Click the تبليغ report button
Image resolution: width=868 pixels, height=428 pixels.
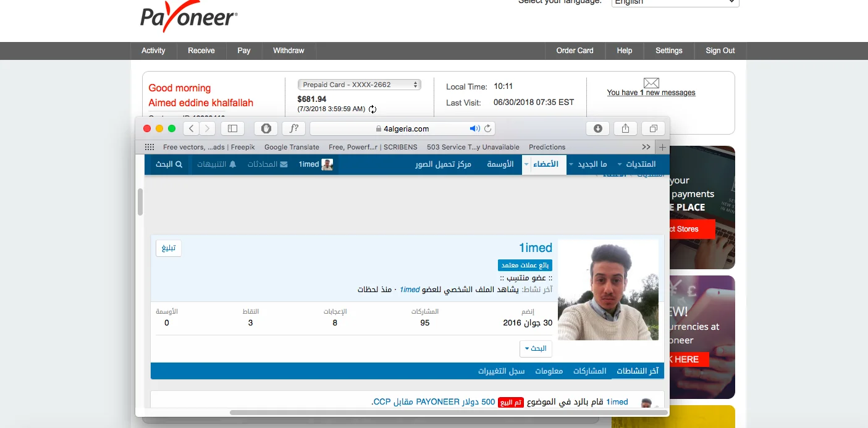point(169,248)
